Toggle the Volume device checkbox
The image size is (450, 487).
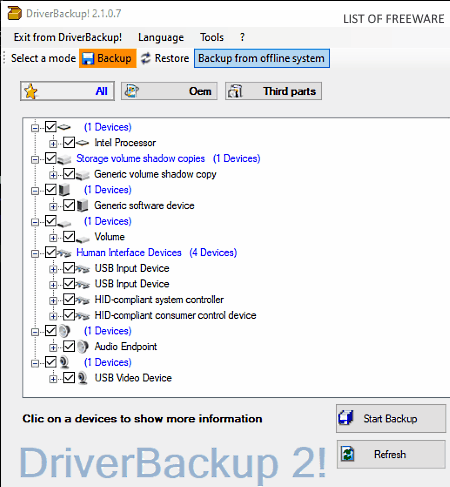69,237
